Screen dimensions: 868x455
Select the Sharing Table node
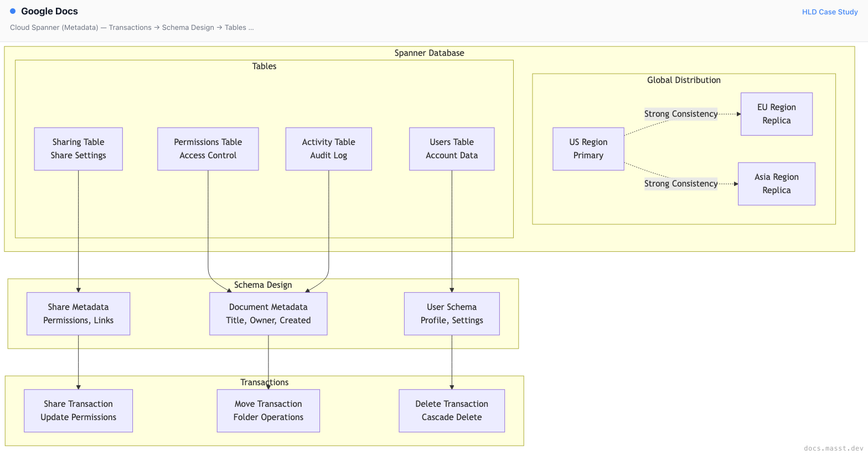tap(78, 149)
